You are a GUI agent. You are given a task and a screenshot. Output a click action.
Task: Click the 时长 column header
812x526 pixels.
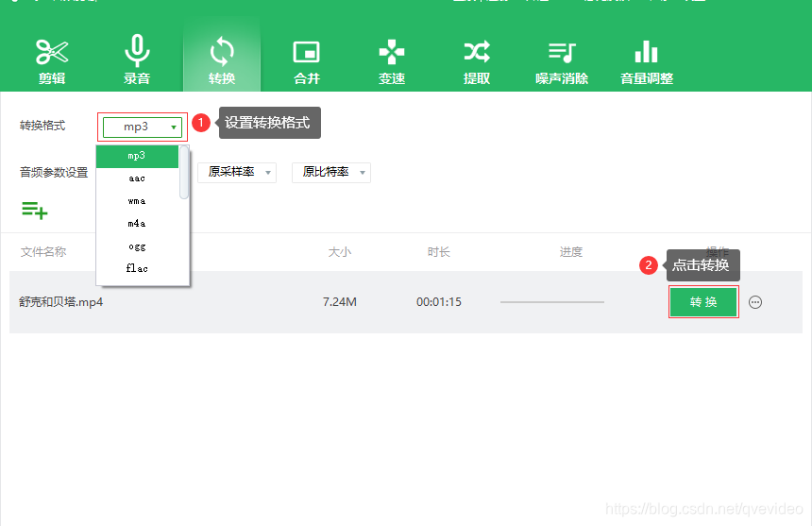pos(439,252)
